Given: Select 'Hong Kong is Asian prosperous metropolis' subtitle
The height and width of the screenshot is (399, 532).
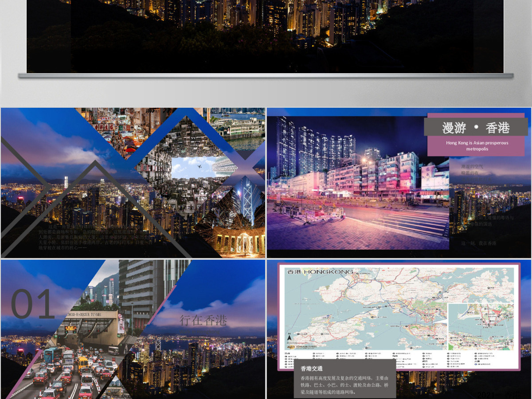Looking at the screenshot, I should (x=477, y=146).
